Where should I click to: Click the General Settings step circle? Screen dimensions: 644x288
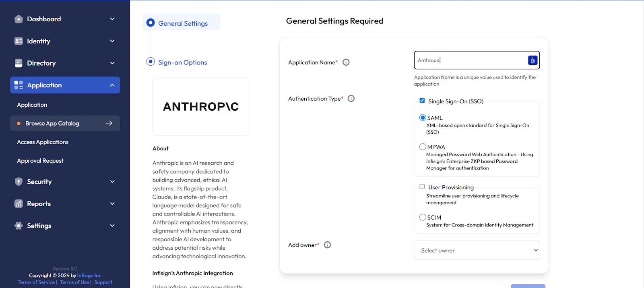pyautogui.click(x=151, y=23)
